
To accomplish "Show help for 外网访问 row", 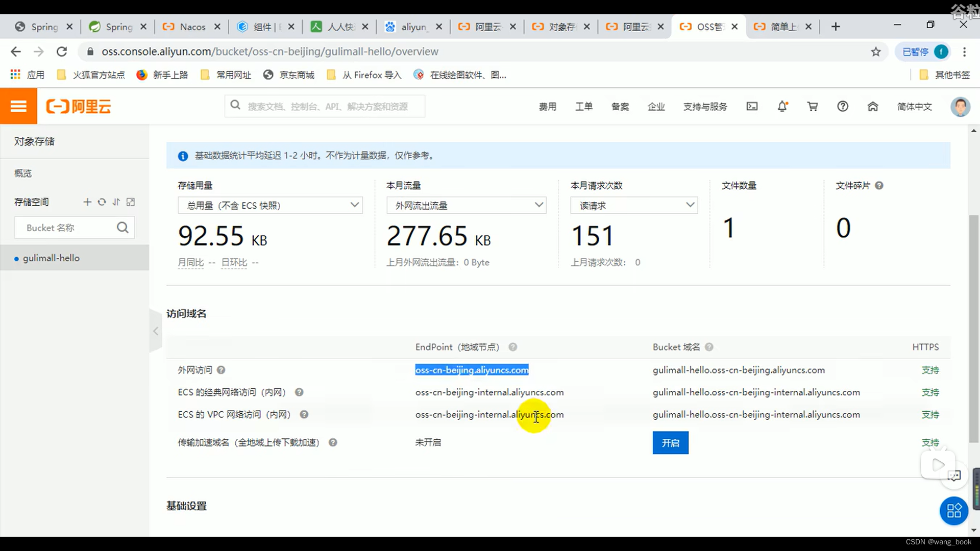I will click(221, 370).
